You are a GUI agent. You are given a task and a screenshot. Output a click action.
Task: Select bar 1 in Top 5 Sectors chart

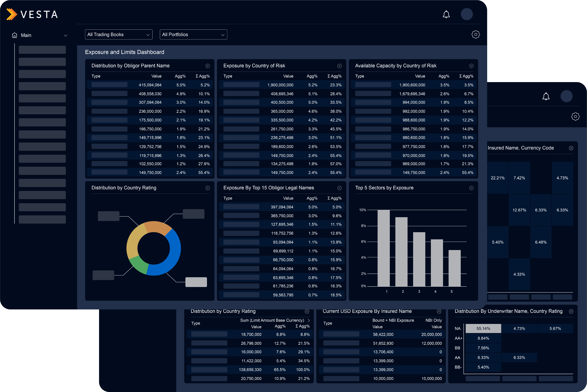pos(384,248)
